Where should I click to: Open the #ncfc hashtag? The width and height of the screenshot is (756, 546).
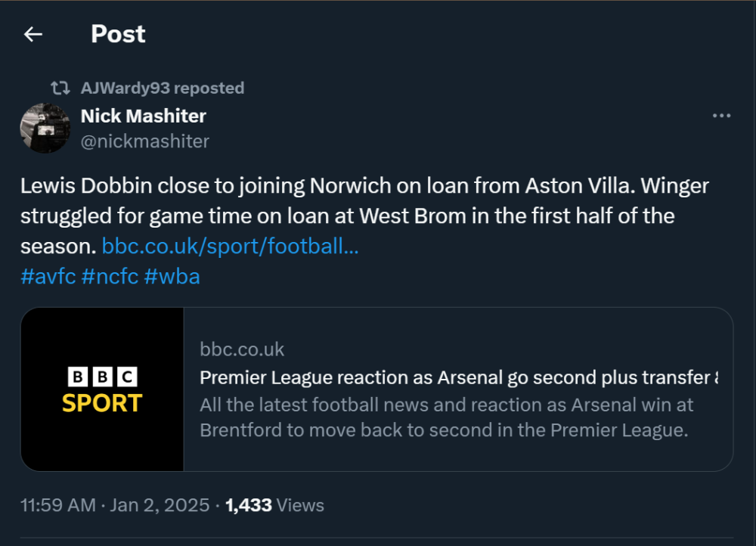[x=110, y=276]
